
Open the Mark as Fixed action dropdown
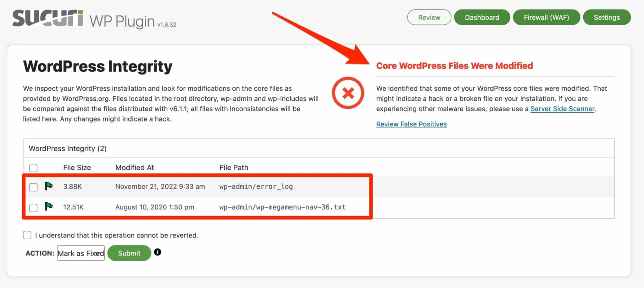pos(81,253)
